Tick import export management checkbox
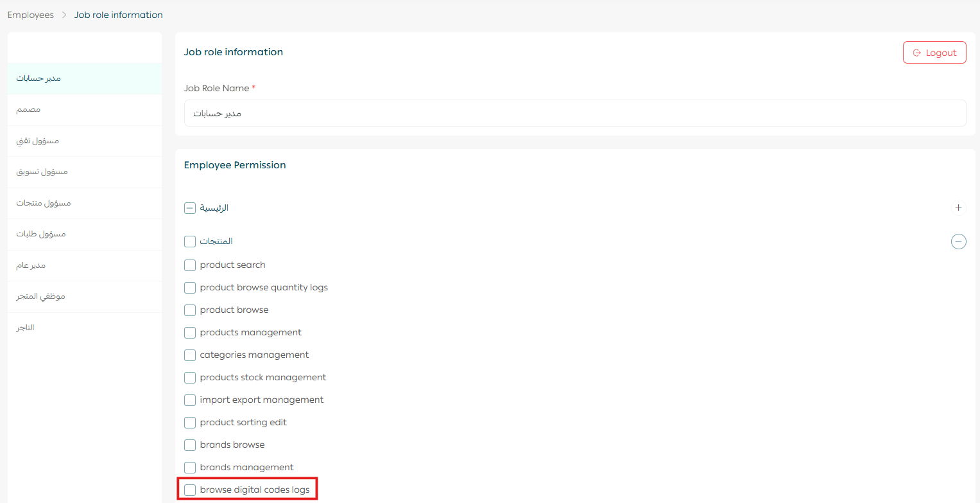This screenshot has width=980, height=503. click(190, 400)
